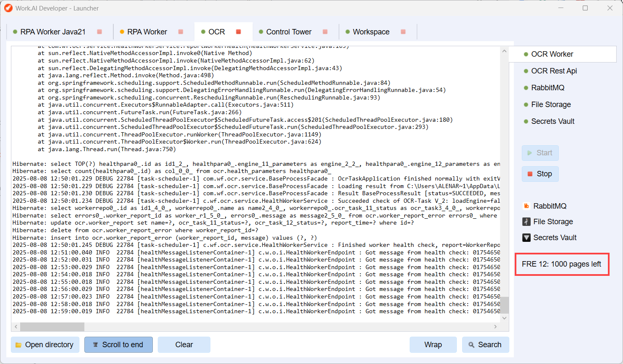Click the log's horizontal scrollbar thumb
The image size is (623, 364).
[52, 327]
